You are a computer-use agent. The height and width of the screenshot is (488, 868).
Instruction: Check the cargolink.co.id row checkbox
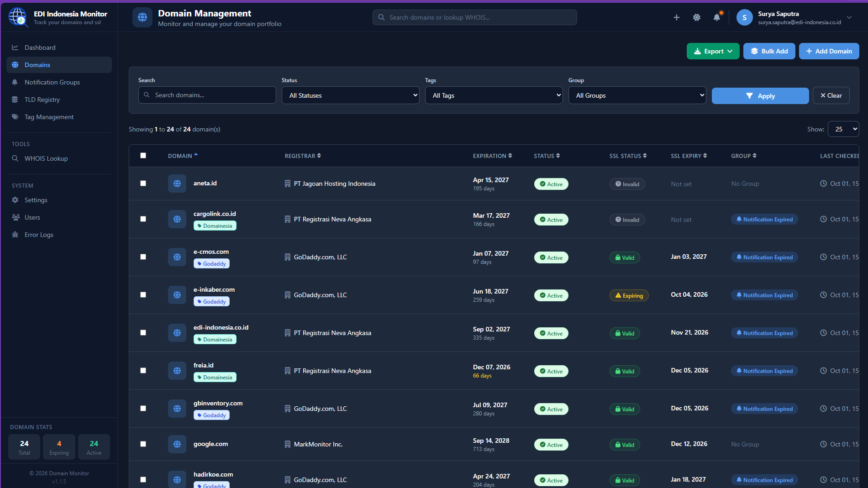point(143,219)
